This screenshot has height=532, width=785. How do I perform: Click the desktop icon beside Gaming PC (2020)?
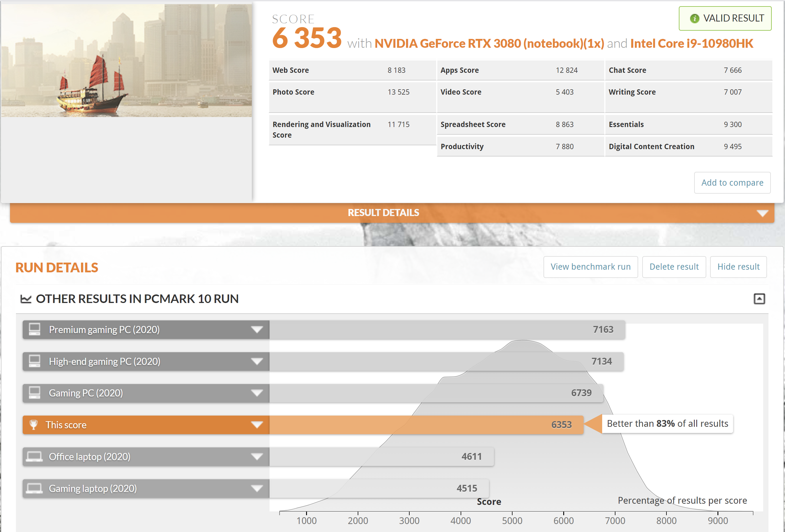35,393
